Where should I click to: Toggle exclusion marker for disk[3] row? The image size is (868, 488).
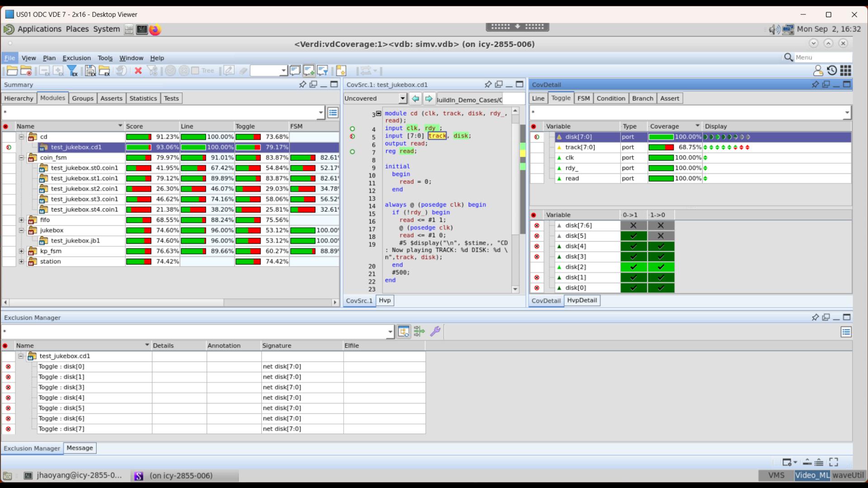point(537,257)
